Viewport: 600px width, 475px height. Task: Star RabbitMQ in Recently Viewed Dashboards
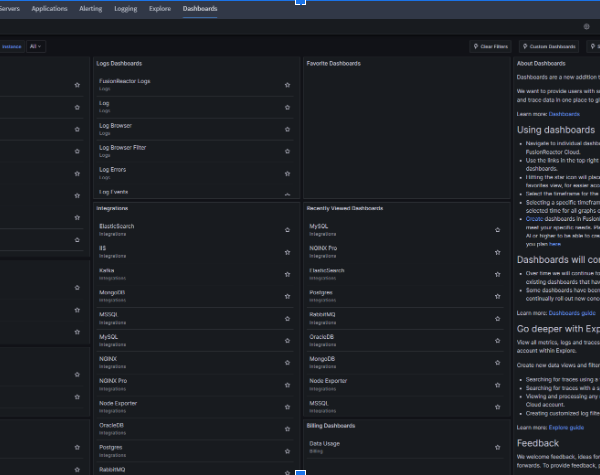497,318
